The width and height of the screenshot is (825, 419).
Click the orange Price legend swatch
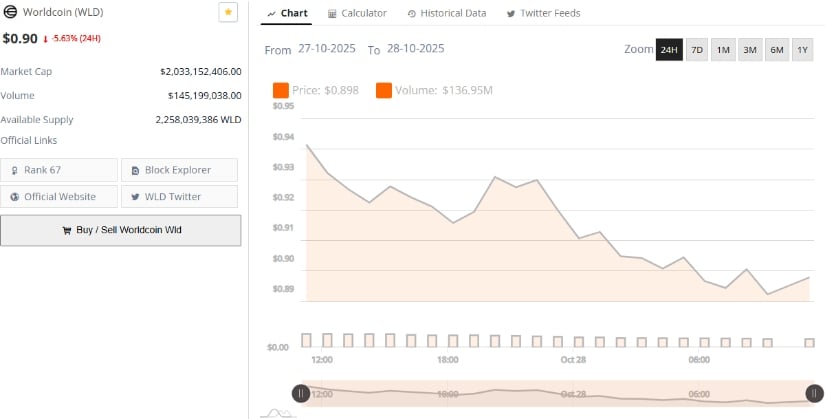click(x=280, y=91)
